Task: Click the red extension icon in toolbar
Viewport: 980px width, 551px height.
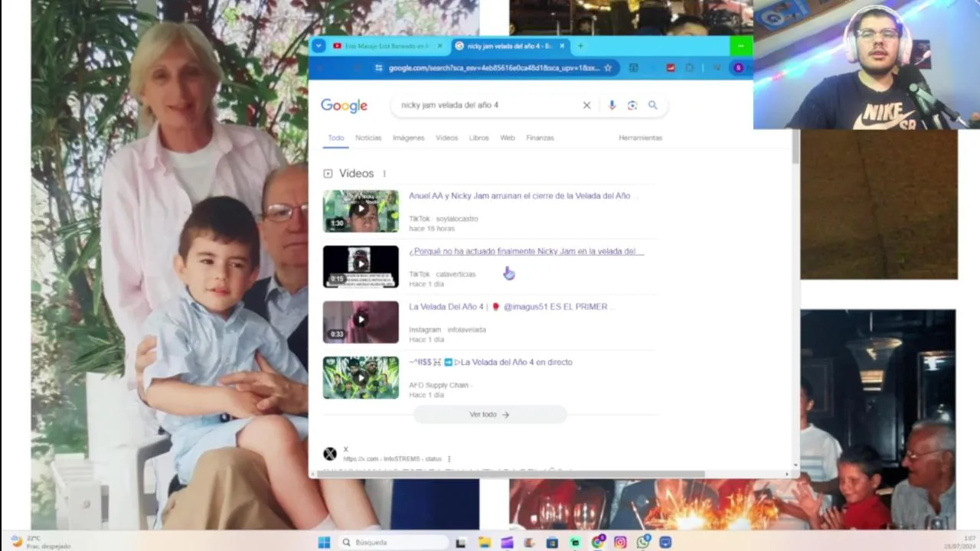Action: click(671, 67)
